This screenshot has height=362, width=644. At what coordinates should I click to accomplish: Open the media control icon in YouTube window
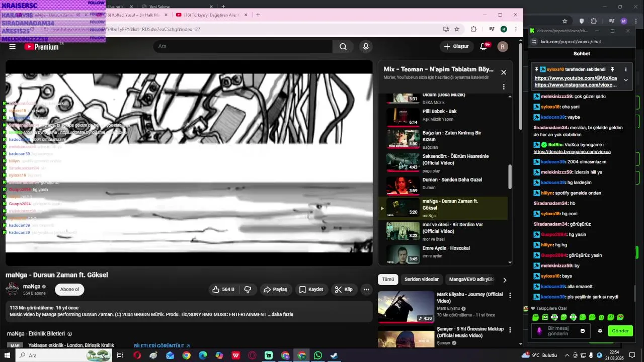tap(492, 29)
